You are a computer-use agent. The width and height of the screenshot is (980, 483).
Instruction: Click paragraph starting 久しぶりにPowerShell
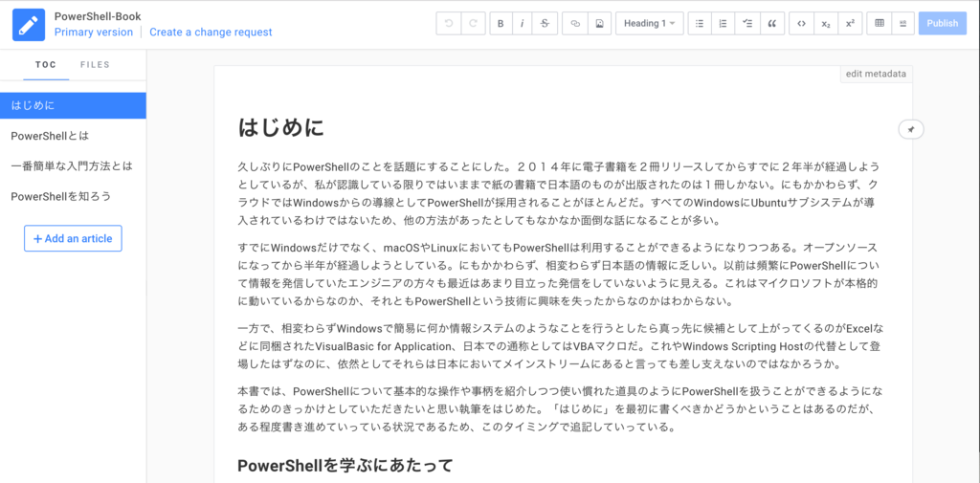coord(559,193)
